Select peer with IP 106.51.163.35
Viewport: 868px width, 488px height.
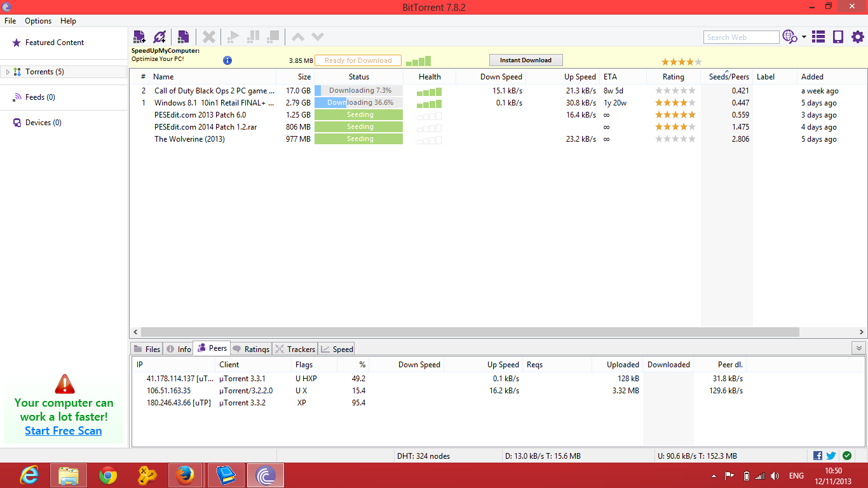click(168, 391)
